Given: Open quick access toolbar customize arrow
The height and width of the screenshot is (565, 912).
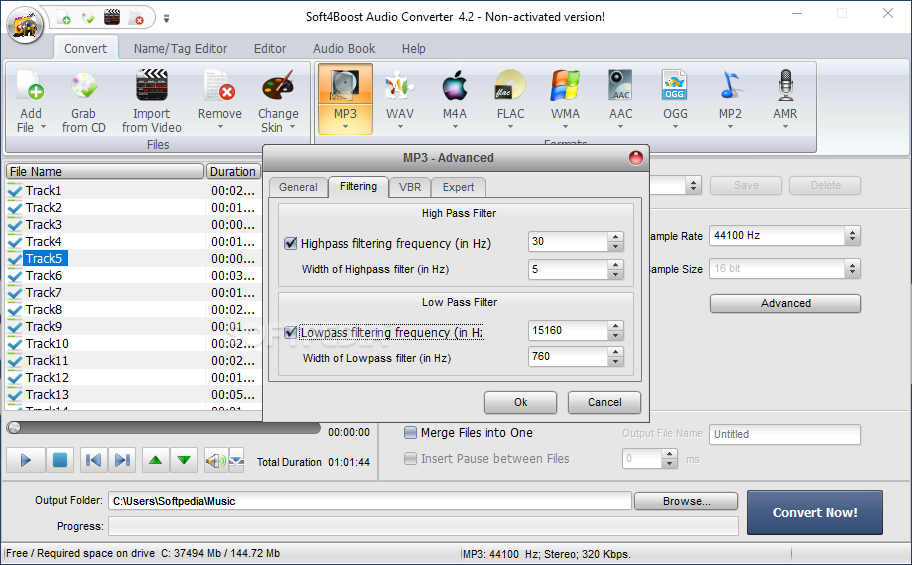Looking at the screenshot, I should (166, 19).
